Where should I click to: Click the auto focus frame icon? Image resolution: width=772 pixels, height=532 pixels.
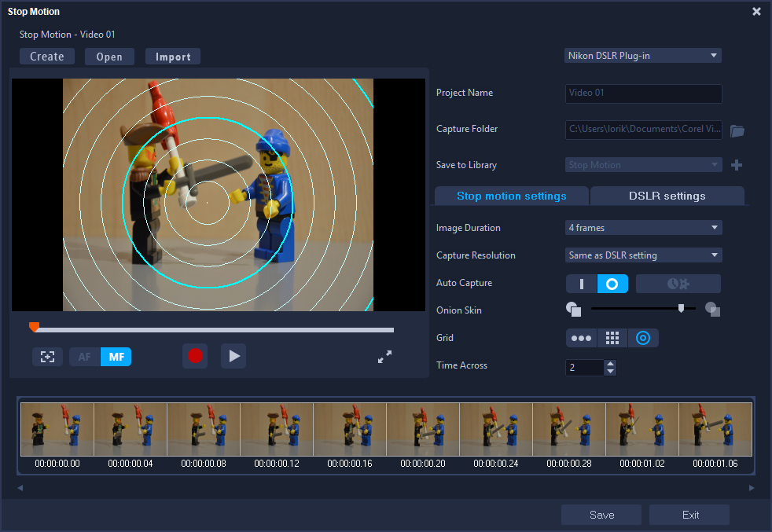click(47, 356)
